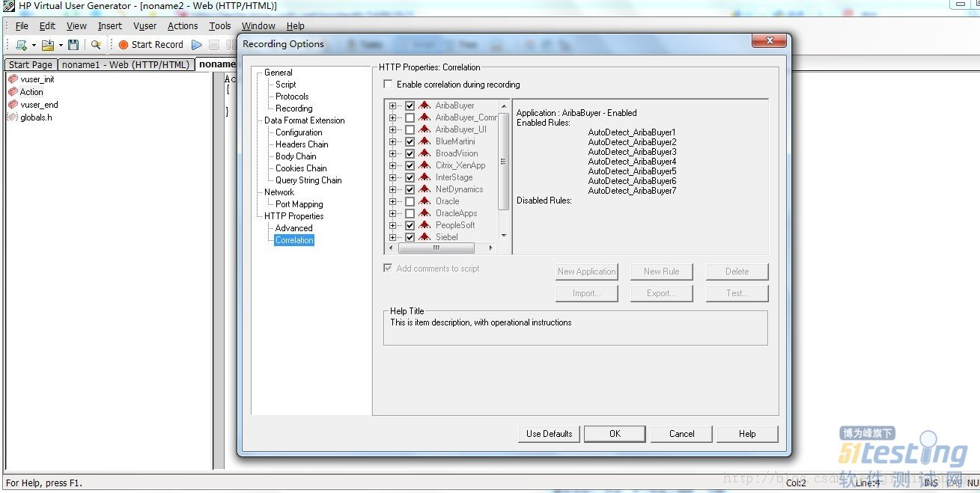Click the Save floppy disk icon
Viewport: 980px width, 493px height.
coord(73,45)
